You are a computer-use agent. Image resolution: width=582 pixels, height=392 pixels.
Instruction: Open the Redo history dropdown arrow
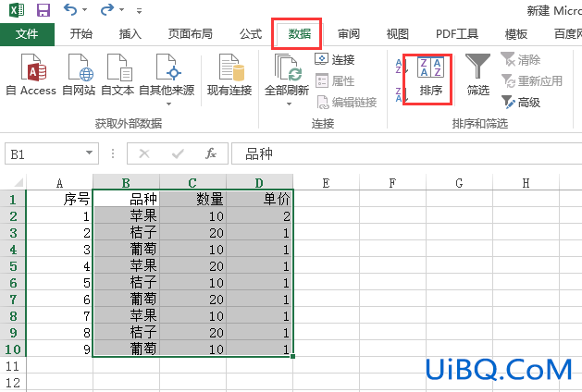pos(122,10)
